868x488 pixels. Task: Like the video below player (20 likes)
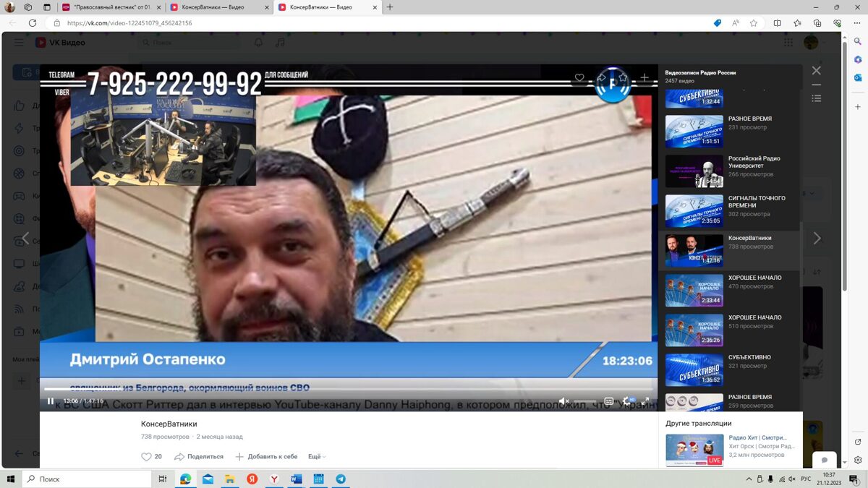tap(152, 457)
